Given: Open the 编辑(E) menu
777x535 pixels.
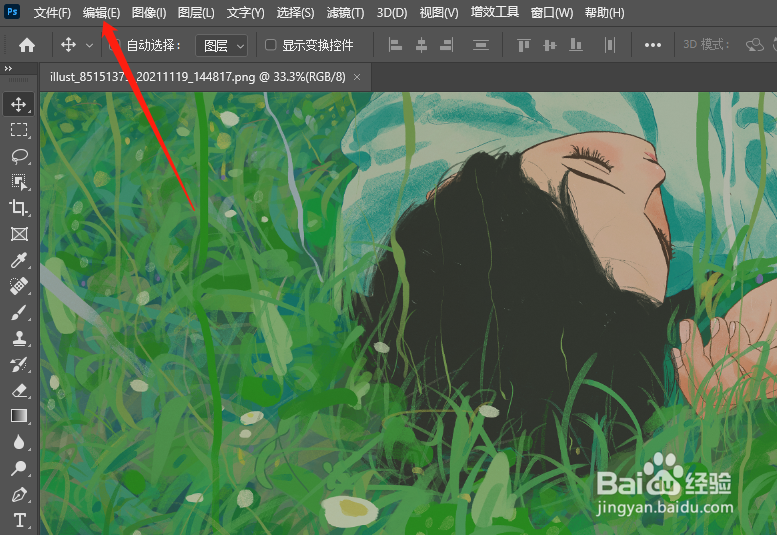Looking at the screenshot, I should pyautogui.click(x=101, y=12).
